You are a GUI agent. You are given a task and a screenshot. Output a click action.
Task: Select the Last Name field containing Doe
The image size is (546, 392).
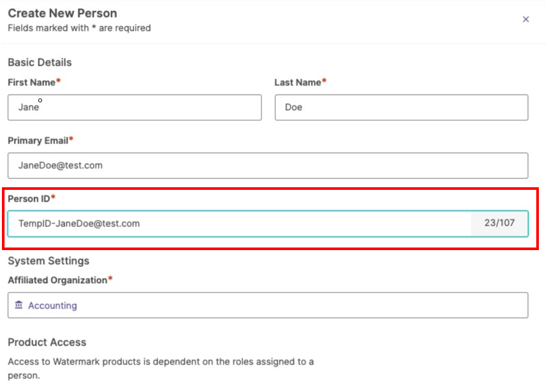[401, 108]
